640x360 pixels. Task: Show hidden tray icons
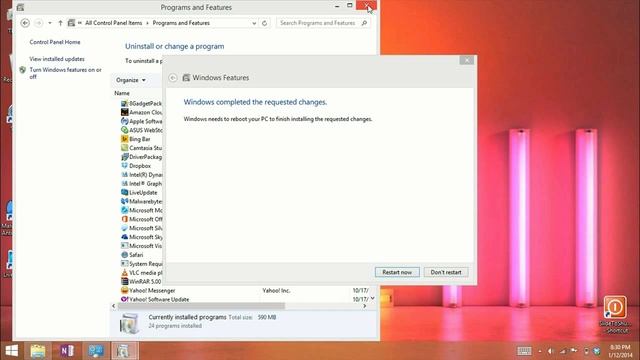point(540,351)
